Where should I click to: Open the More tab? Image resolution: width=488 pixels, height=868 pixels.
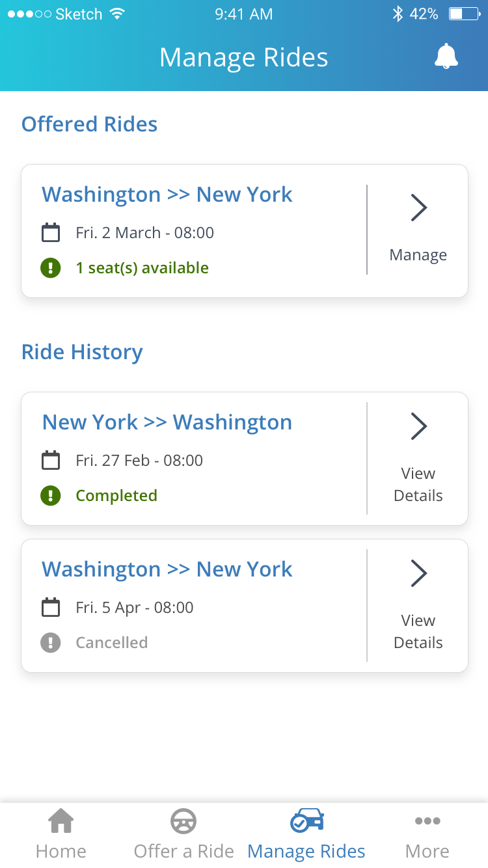[x=427, y=834]
